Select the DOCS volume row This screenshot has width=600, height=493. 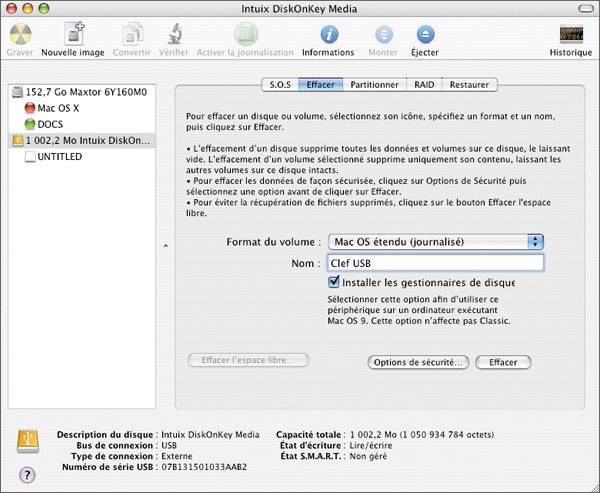[x=82, y=124]
